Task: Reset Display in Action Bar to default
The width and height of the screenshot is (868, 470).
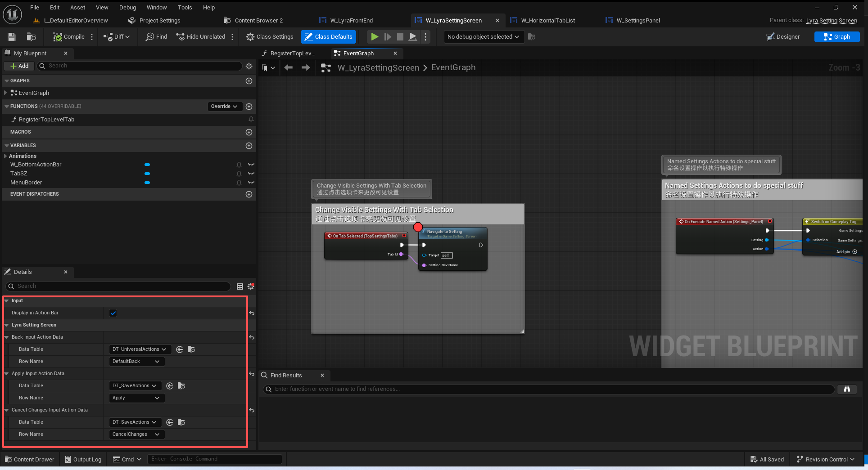Action: tap(252, 313)
